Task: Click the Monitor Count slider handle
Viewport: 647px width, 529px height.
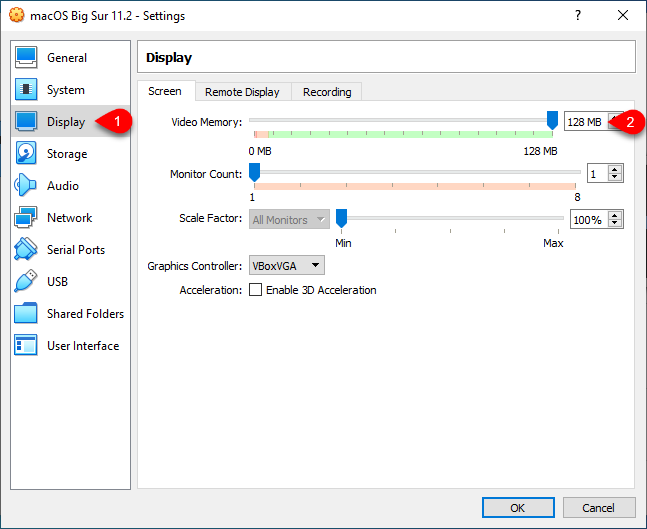Action: pos(255,172)
